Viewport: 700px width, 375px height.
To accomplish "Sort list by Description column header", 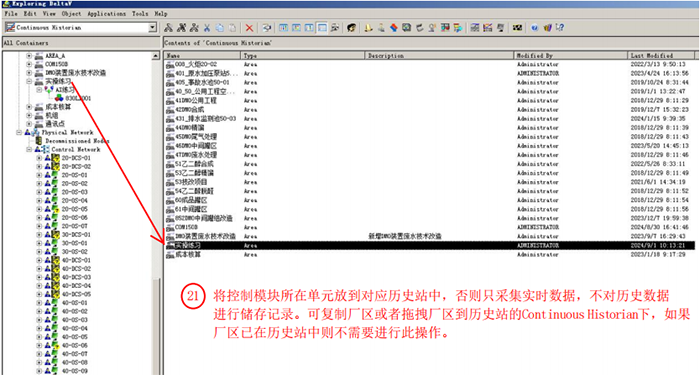I will (x=440, y=56).
